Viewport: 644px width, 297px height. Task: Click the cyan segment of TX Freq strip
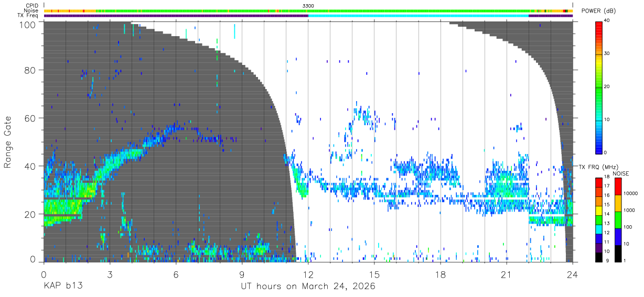click(x=418, y=16)
